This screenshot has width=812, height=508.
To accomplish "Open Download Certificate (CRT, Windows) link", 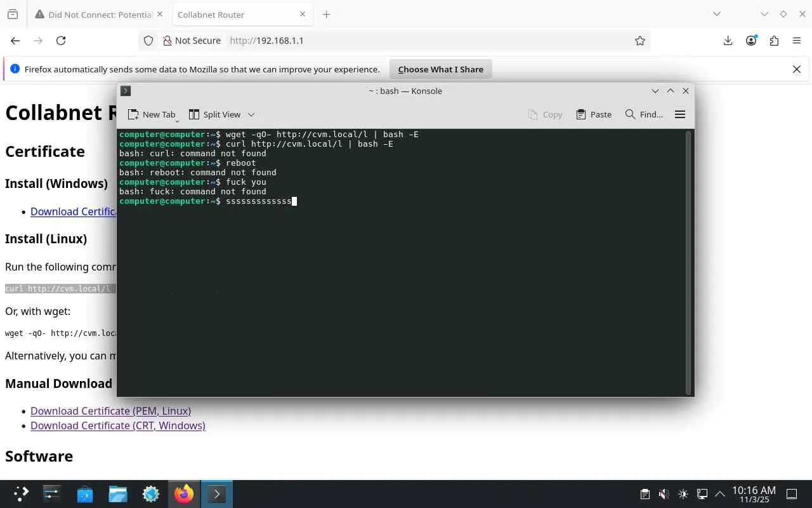I will (118, 425).
